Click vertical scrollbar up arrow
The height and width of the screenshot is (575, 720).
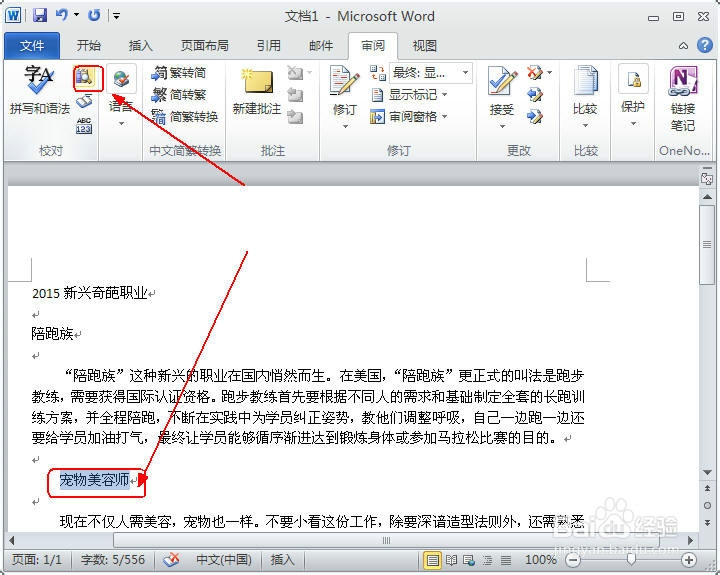[x=707, y=197]
